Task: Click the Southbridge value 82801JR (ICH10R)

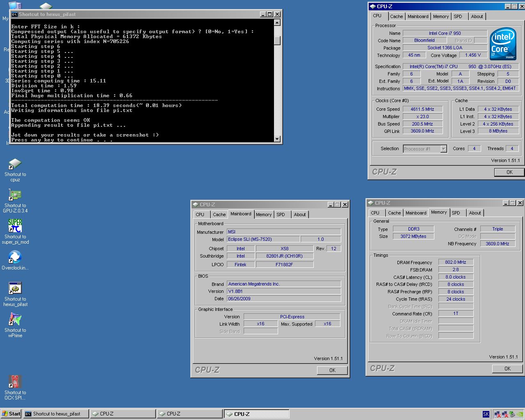Action: 284,256
